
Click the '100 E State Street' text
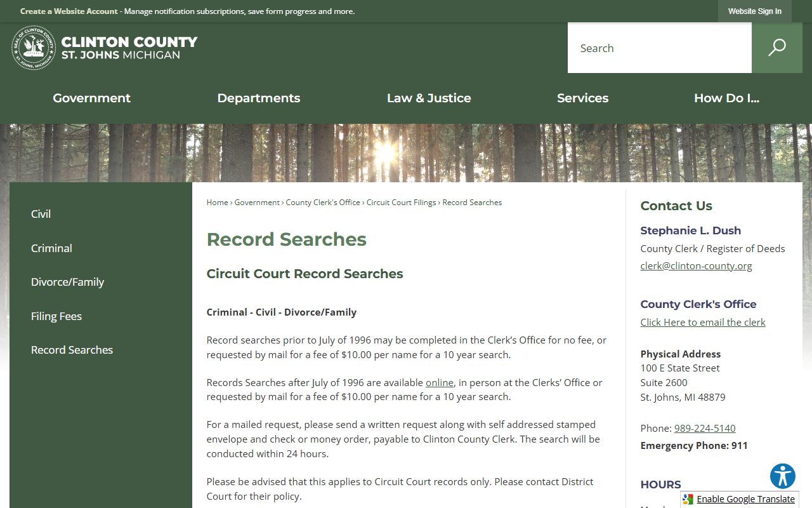680,368
